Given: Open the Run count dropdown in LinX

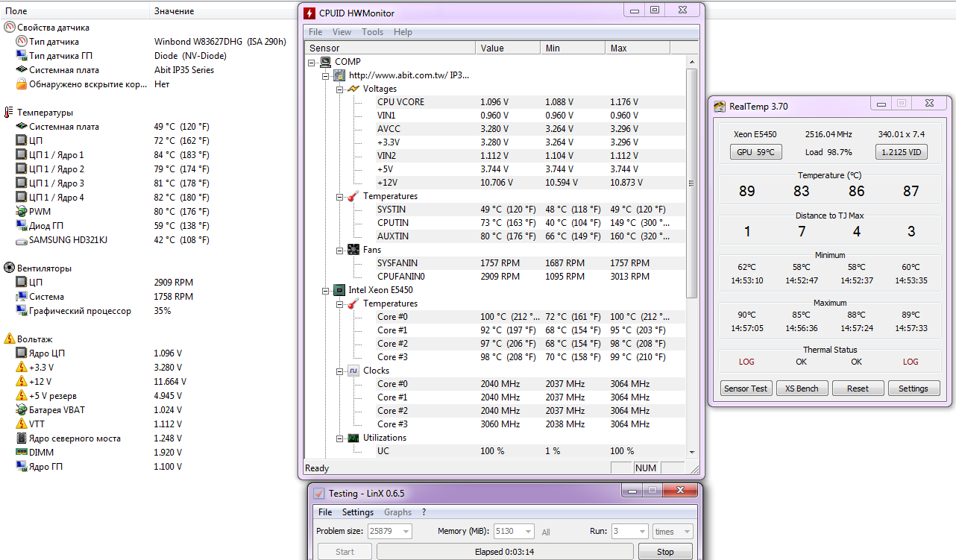Looking at the screenshot, I should click(641, 532).
